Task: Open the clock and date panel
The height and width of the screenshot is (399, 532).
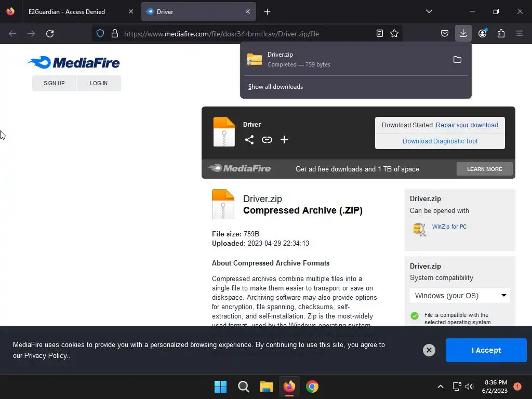Action: pos(495,387)
